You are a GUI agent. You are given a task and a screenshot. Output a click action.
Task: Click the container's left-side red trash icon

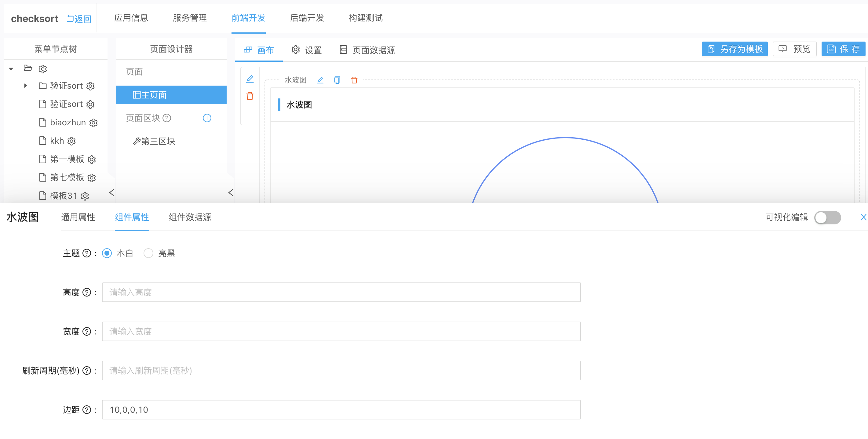250,96
